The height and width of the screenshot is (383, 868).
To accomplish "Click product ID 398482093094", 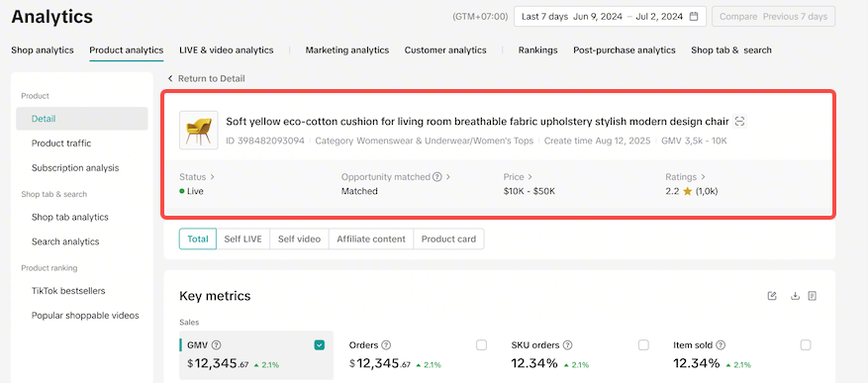I will [265, 141].
